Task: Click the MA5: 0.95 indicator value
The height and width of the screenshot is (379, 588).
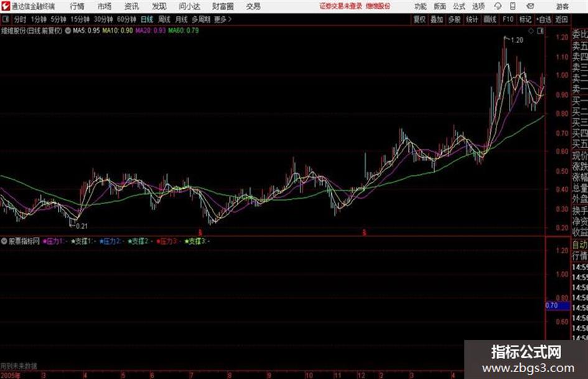Action: (86, 30)
